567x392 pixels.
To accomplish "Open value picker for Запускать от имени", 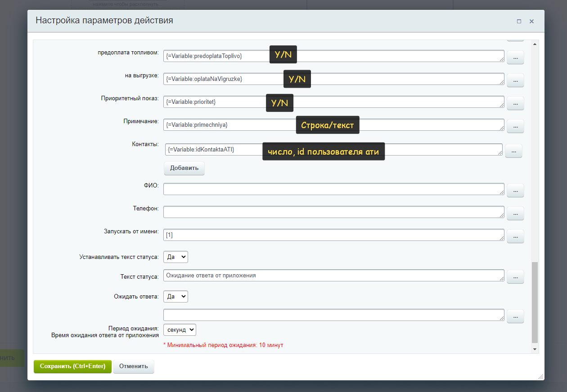I will pos(515,236).
